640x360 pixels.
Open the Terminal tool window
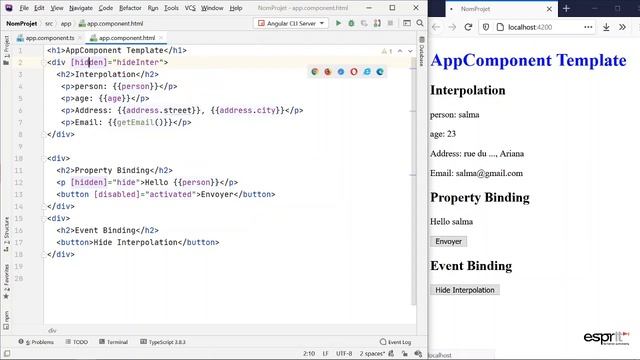pyautogui.click(x=113, y=342)
